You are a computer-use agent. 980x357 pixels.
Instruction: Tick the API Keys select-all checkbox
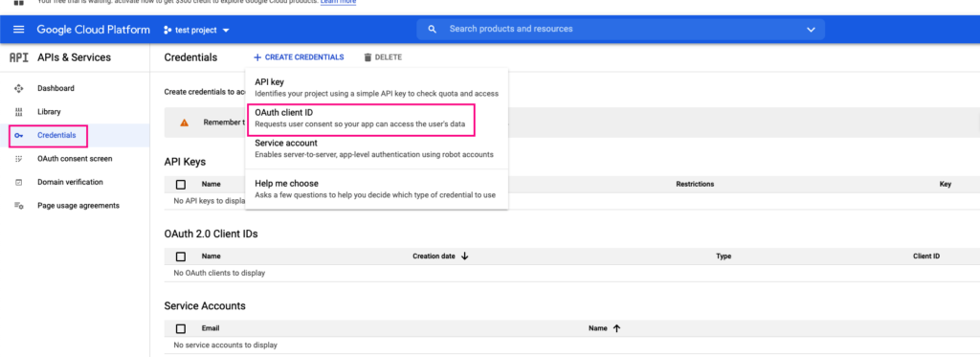point(181,185)
